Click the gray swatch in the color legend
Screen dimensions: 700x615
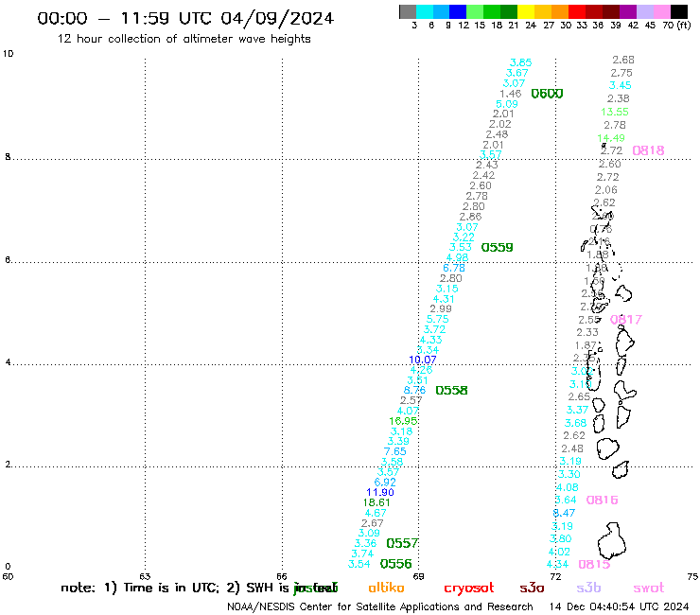[408, 11]
